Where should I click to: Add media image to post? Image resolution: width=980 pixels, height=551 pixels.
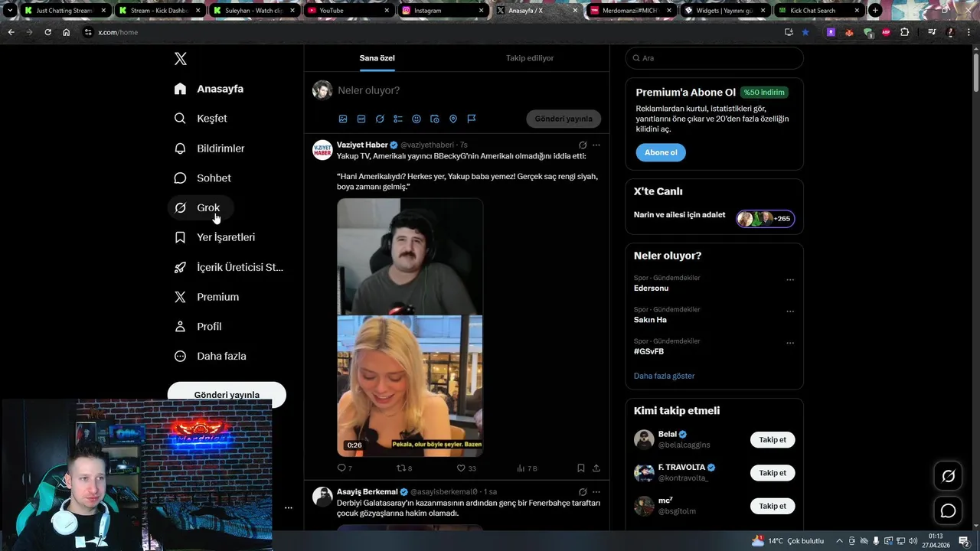(x=343, y=119)
